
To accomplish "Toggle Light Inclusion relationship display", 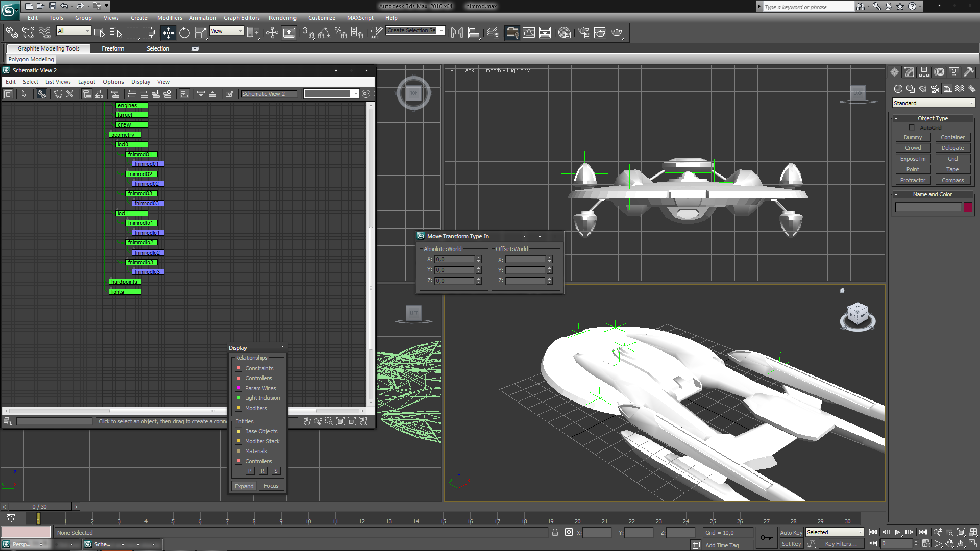I will point(238,398).
